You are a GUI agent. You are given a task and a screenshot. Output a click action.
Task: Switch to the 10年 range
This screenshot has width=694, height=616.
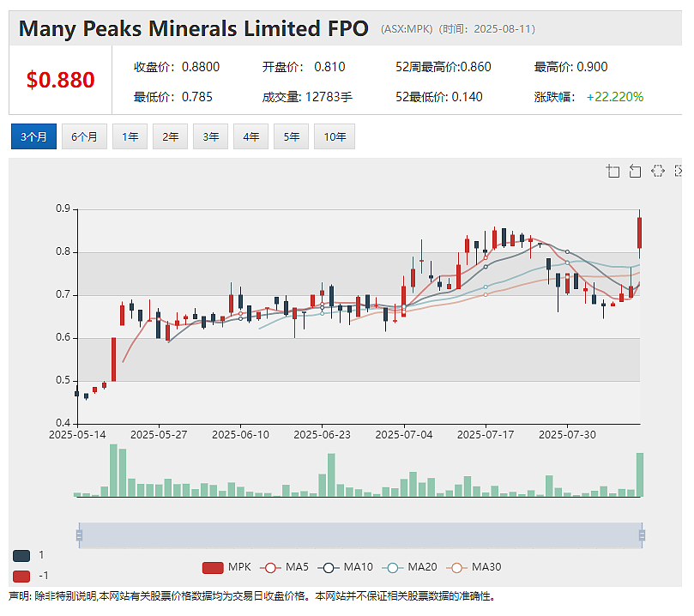click(x=335, y=136)
